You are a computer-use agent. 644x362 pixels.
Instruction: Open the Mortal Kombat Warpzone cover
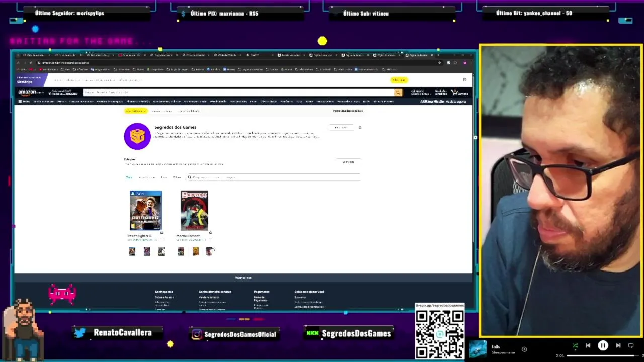[194, 210]
